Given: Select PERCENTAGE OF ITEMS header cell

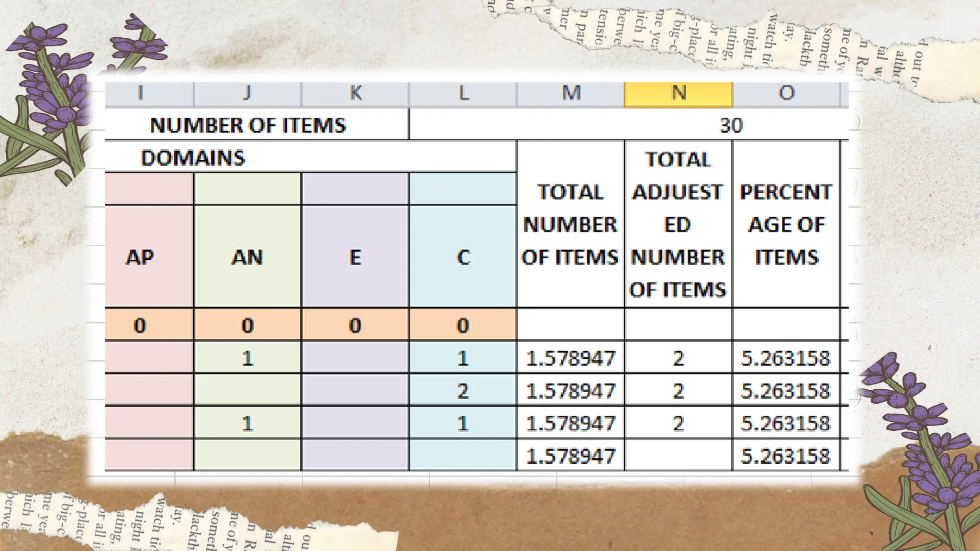Looking at the screenshot, I should click(786, 224).
